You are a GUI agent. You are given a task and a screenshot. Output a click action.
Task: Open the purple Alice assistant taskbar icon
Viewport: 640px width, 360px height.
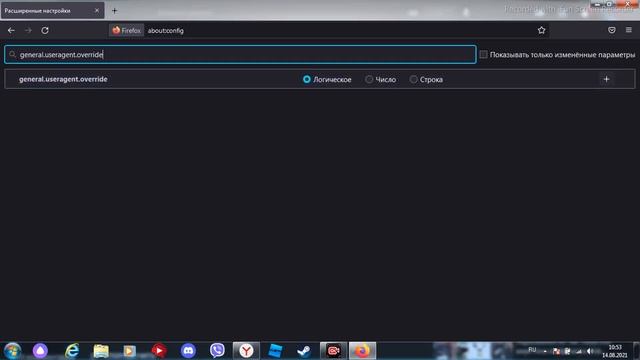[40, 351]
